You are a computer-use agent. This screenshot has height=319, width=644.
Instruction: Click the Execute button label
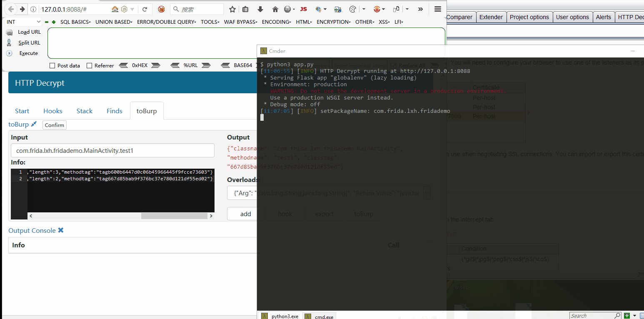tap(29, 53)
